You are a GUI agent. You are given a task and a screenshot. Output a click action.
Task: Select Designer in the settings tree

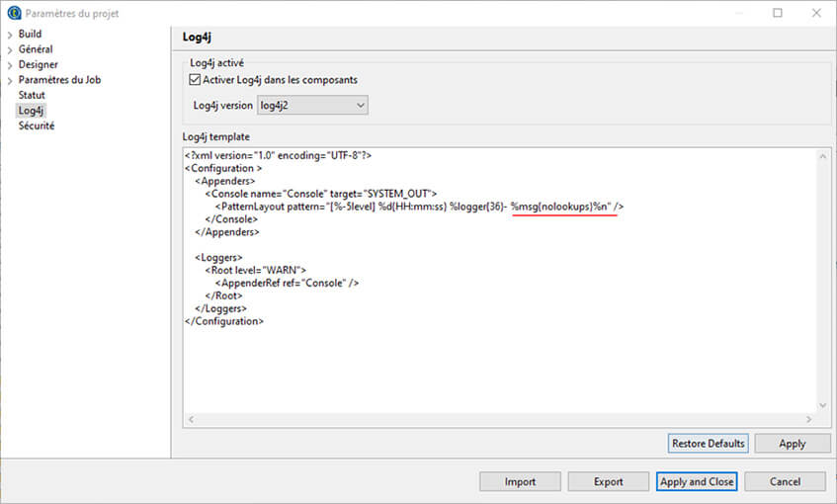click(x=38, y=64)
